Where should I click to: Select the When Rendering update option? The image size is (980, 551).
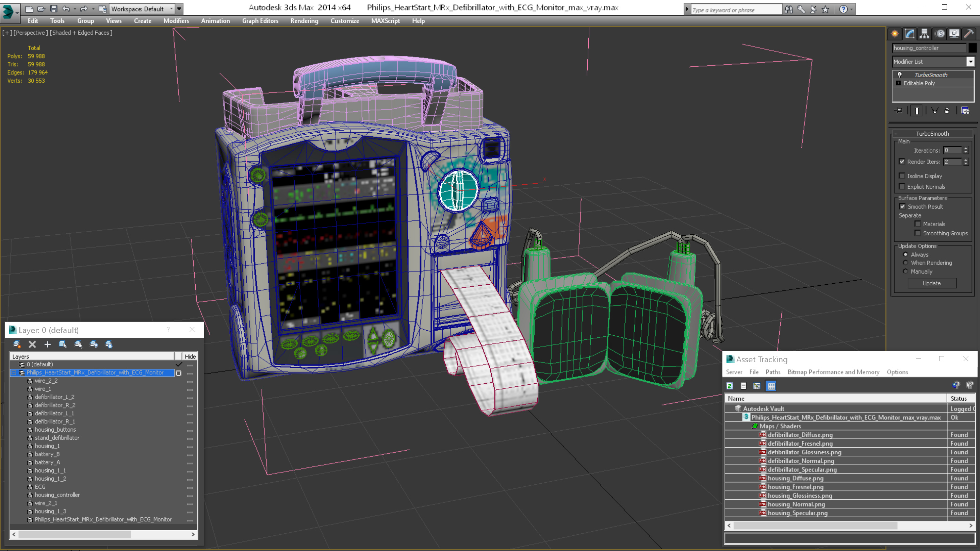[905, 263]
